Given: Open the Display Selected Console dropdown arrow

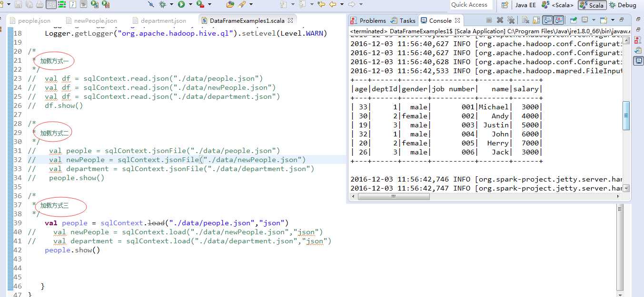Looking at the screenshot, I should 594,20.
